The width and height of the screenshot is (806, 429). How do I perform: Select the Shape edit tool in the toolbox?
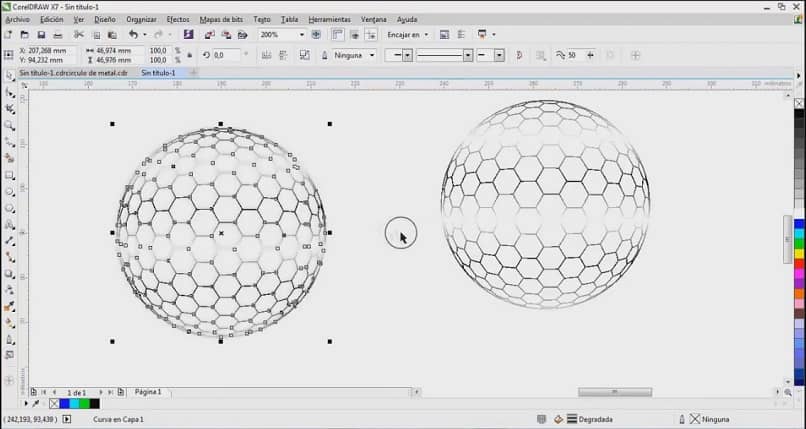point(10,93)
